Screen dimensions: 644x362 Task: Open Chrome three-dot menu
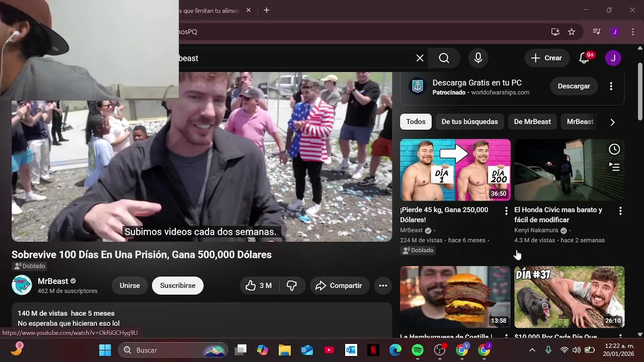point(632,32)
